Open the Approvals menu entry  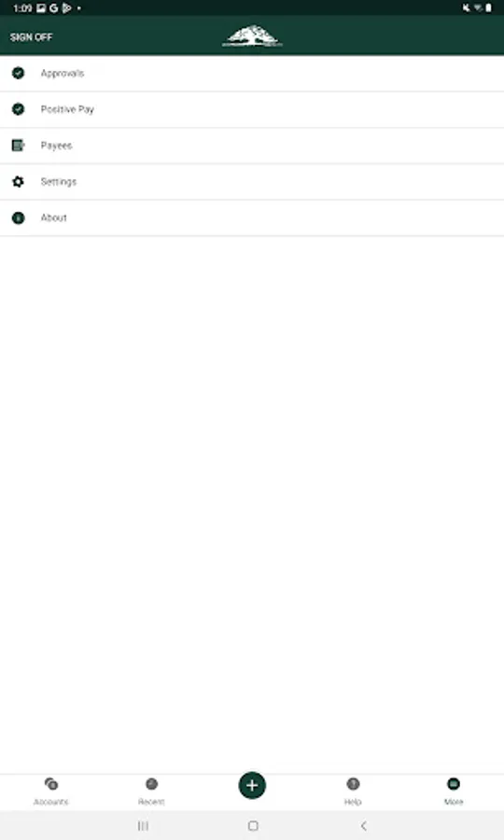tap(252, 74)
